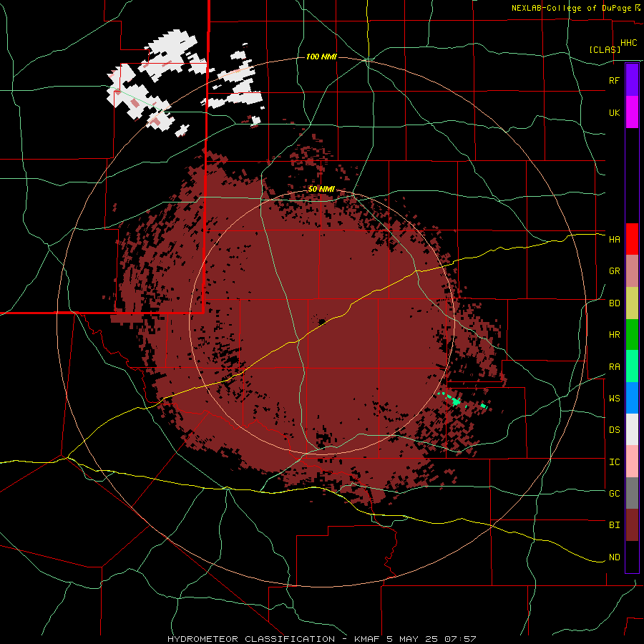Screen dimensions: 644x644
Task: Select the GC gray legend swatch
Action: (632, 493)
